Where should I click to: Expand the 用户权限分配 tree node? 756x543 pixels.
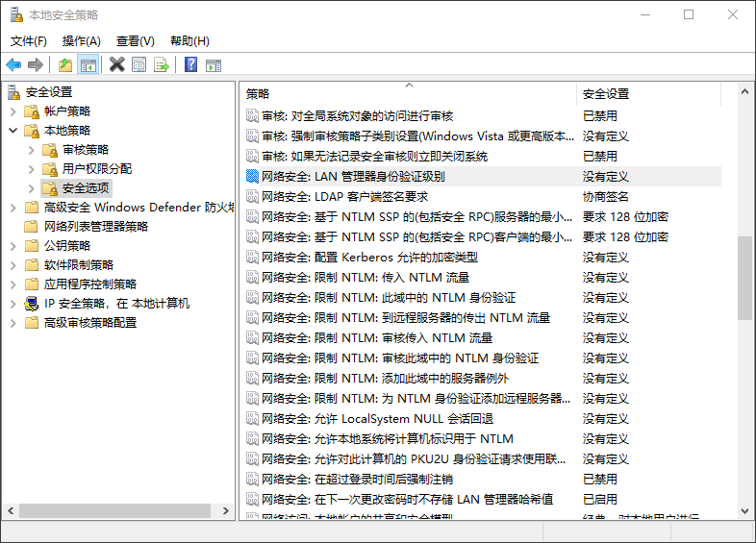tap(32, 169)
